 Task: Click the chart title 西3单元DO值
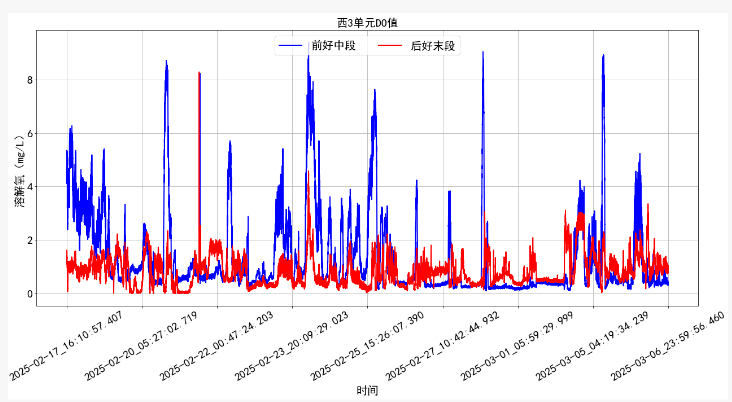[x=367, y=21]
